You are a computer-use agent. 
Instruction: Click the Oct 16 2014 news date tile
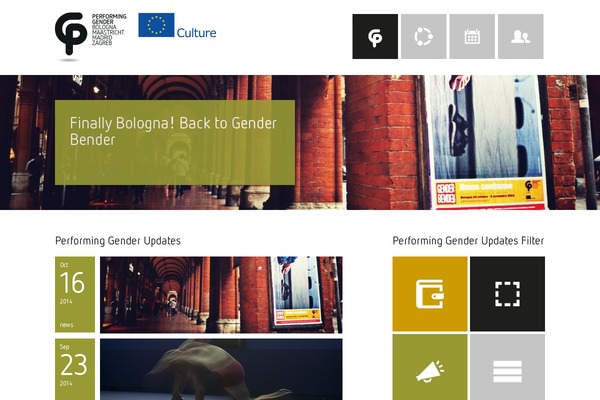pyautogui.click(x=75, y=294)
